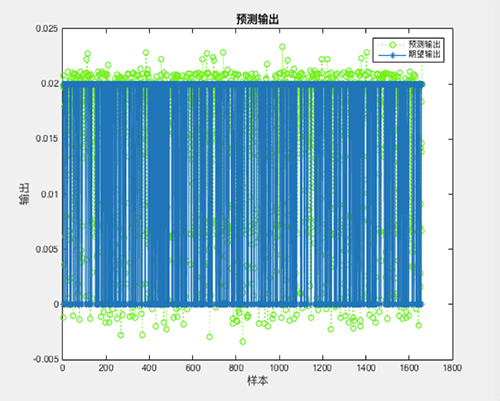The width and height of the screenshot is (500, 401).
Task: Click the y-axis tick label -0.005
Action: [x=46, y=359]
